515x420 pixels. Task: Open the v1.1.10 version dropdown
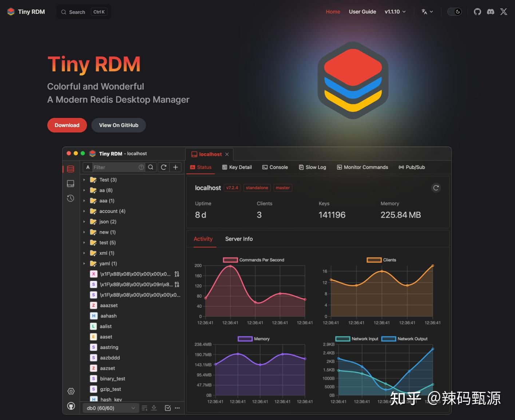pos(395,12)
